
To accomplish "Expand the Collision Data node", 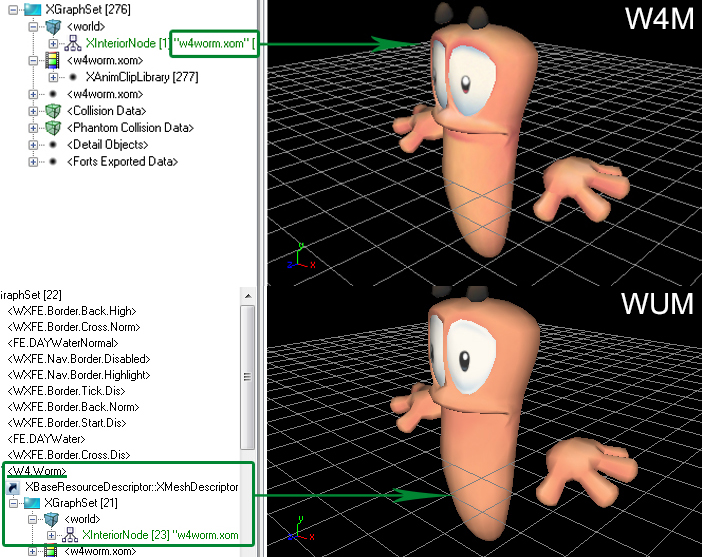I will (33, 111).
